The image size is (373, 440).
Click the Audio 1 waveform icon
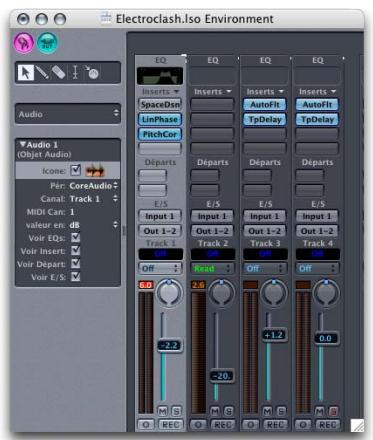pos(95,171)
